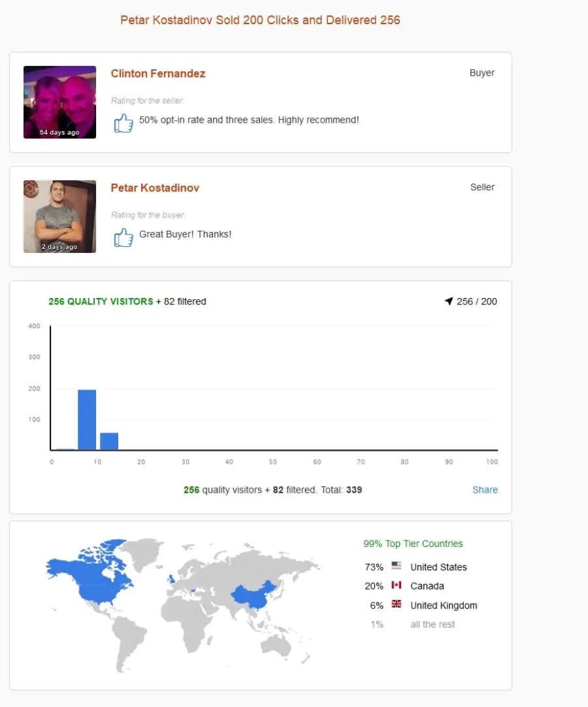The height and width of the screenshot is (707, 588).
Task: Click the shorter blue bar in the chart
Action: [109, 442]
